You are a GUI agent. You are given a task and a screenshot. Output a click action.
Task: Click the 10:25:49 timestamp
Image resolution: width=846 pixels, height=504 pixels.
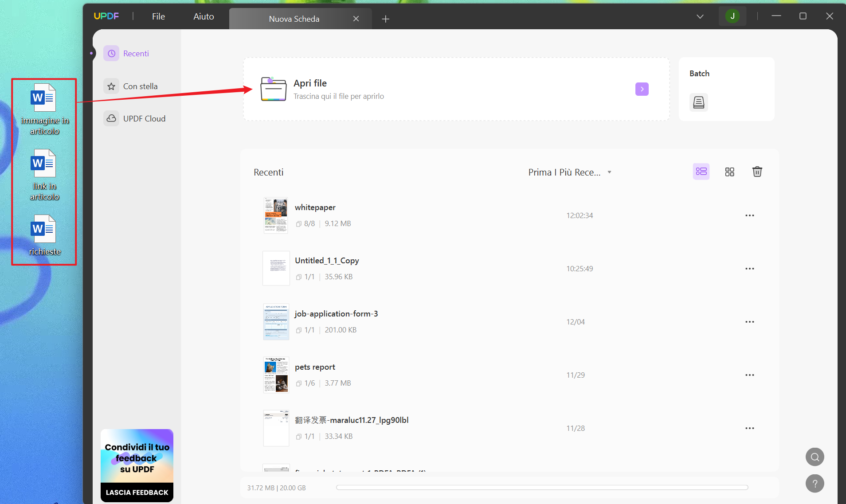click(580, 269)
